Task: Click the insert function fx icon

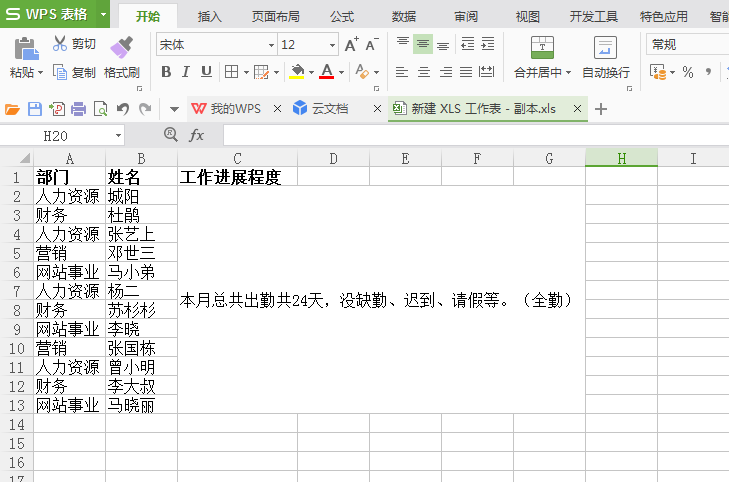Action: (x=196, y=135)
